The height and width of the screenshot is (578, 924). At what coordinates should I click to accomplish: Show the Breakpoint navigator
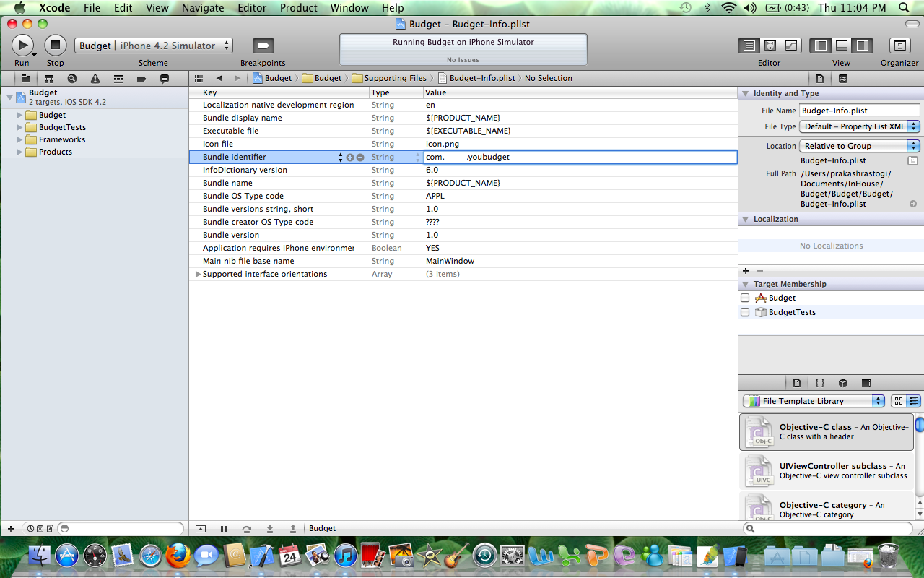click(141, 78)
